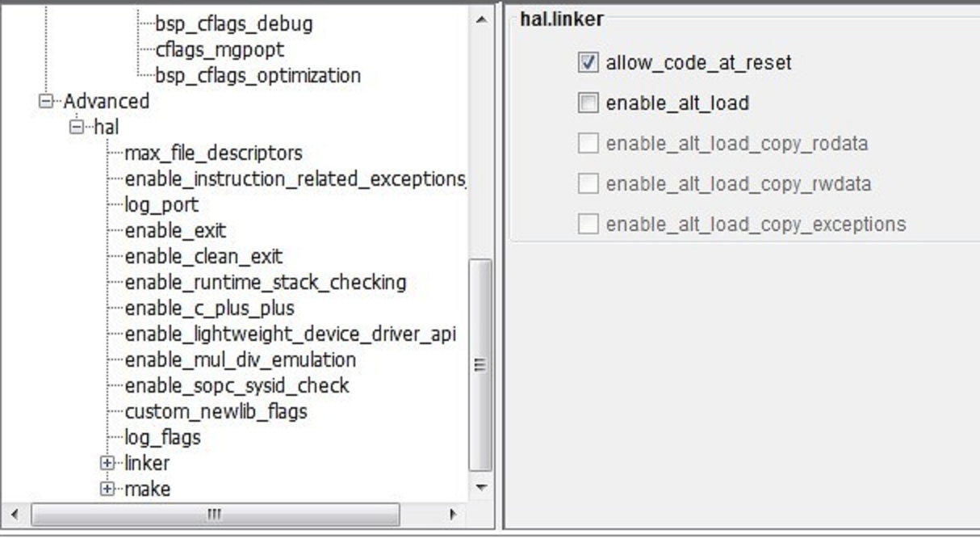Choose enable_runtime_stack_checking tree item
980x538 pixels.
click(265, 283)
